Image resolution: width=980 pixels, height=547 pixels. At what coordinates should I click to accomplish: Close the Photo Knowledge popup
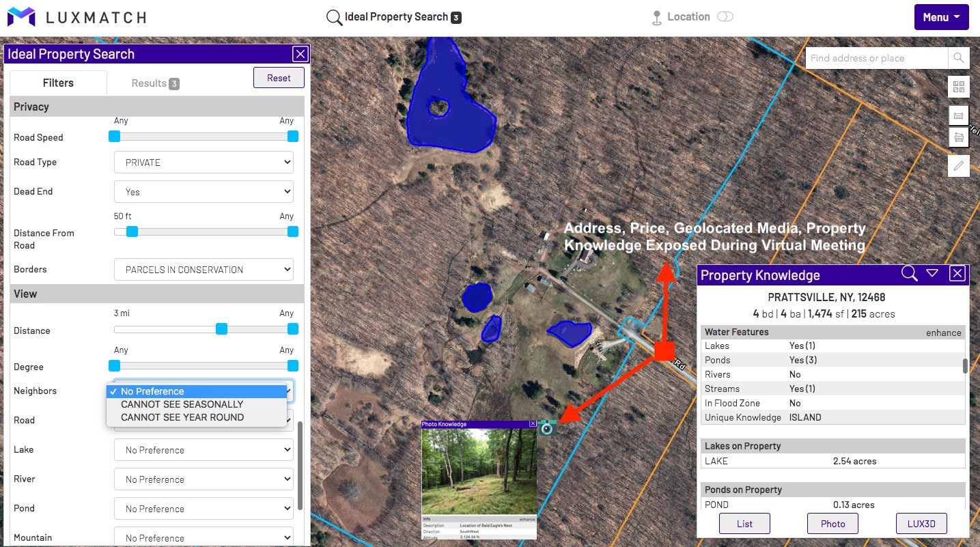click(x=533, y=424)
